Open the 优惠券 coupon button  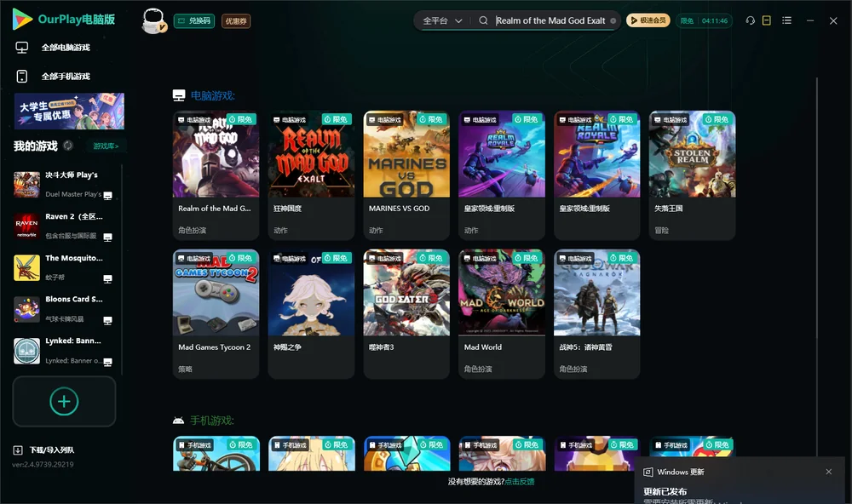(x=236, y=21)
